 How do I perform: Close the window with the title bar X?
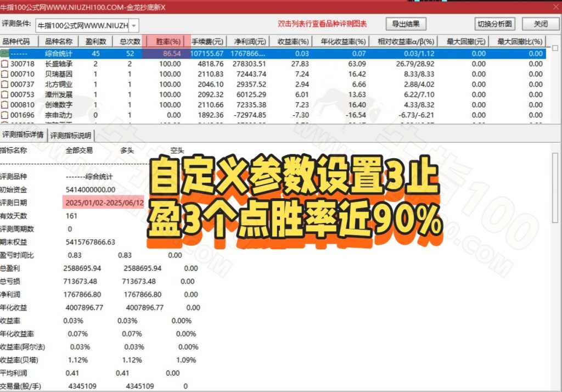555,7
